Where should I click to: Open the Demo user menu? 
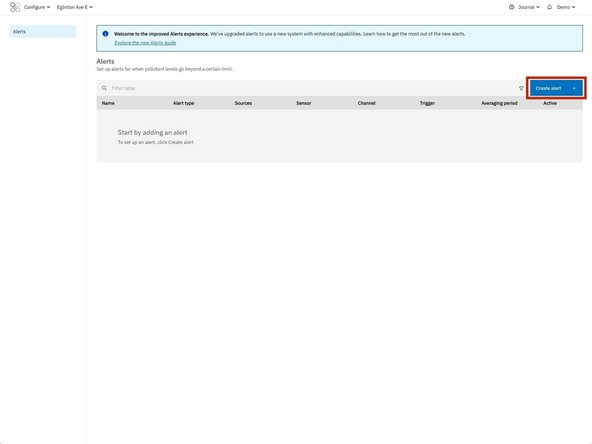tap(566, 7)
